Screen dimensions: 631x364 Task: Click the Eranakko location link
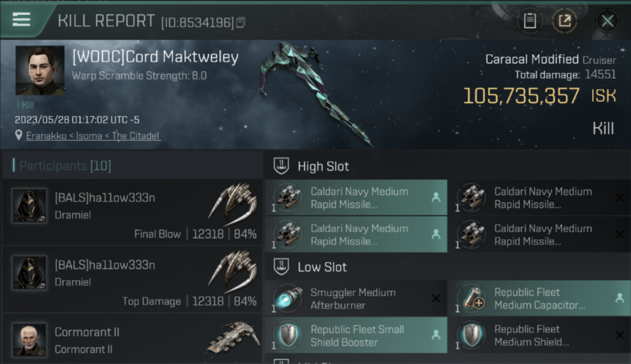tap(92, 136)
